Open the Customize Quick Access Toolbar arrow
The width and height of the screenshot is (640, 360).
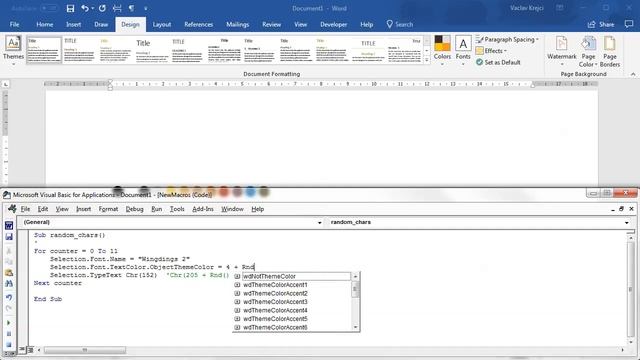click(146, 8)
